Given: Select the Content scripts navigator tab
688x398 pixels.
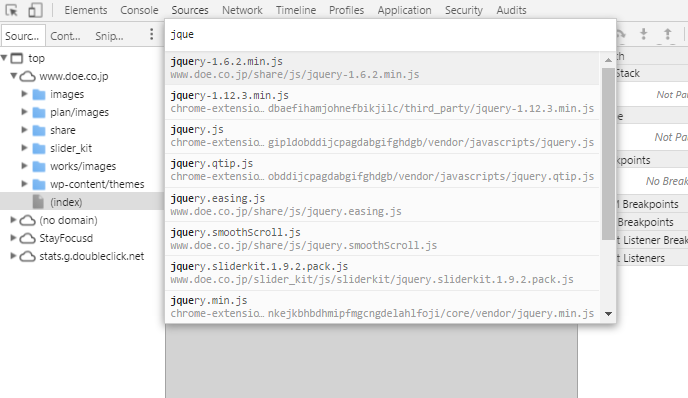Looking at the screenshot, I should click(x=65, y=36).
